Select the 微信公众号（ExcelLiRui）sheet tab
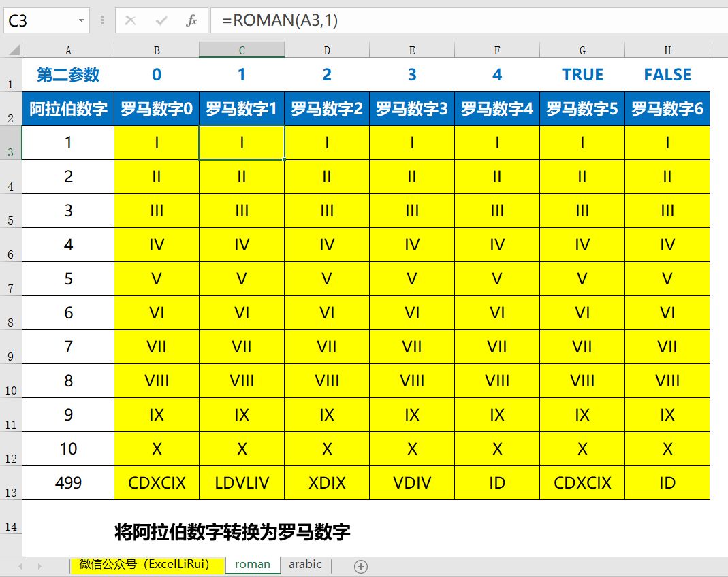The width and height of the screenshot is (728, 577). pyautogui.click(x=146, y=565)
